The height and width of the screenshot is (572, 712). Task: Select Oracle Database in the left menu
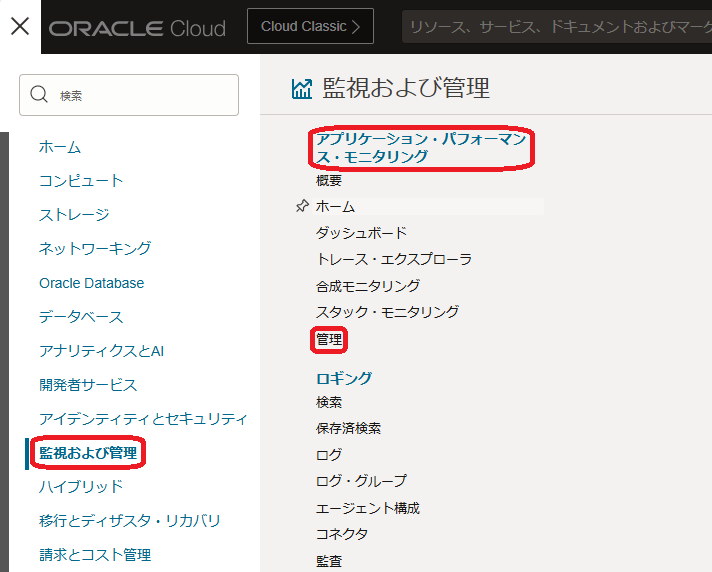92,283
